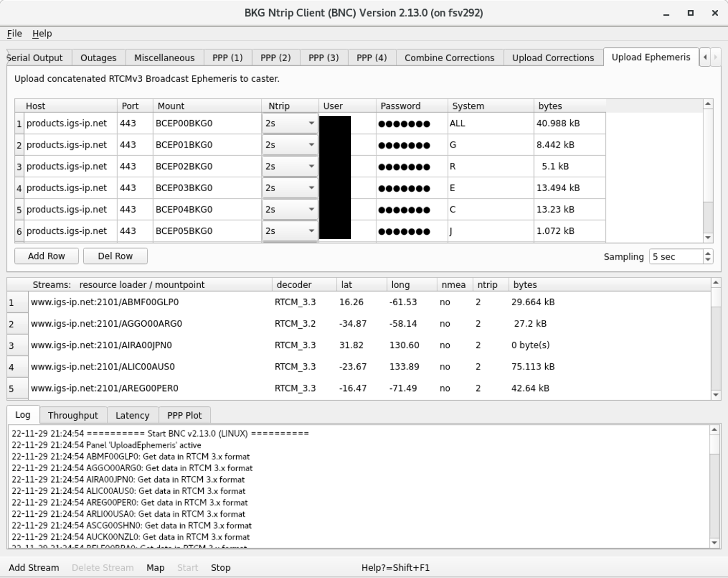This screenshot has width=728, height=578.
Task: Open the File menu
Action: (x=14, y=33)
